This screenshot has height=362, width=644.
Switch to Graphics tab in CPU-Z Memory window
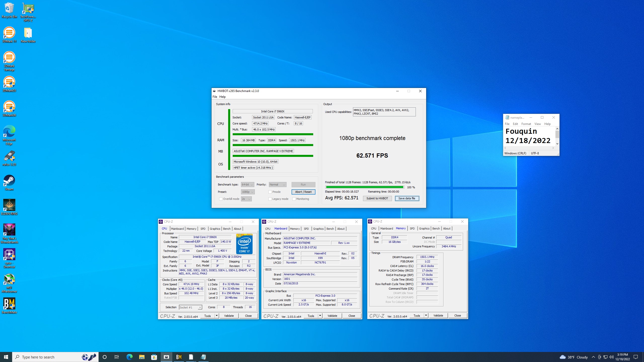click(424, 229)
